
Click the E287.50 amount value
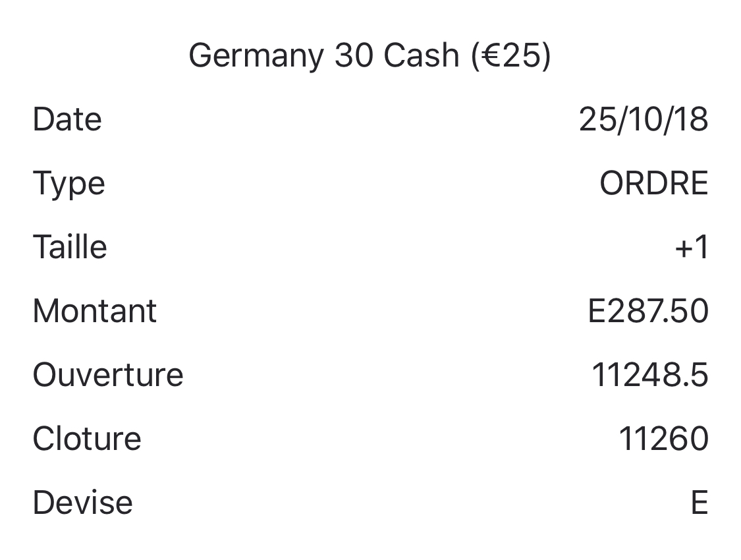click(647, 311)
